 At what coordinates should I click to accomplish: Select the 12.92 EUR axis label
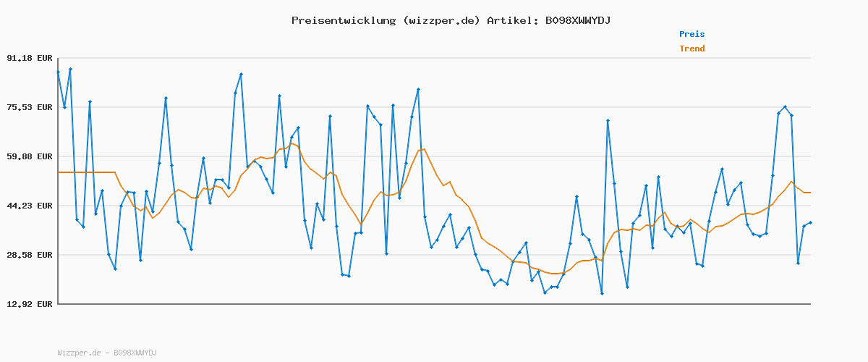coord(30,304)
